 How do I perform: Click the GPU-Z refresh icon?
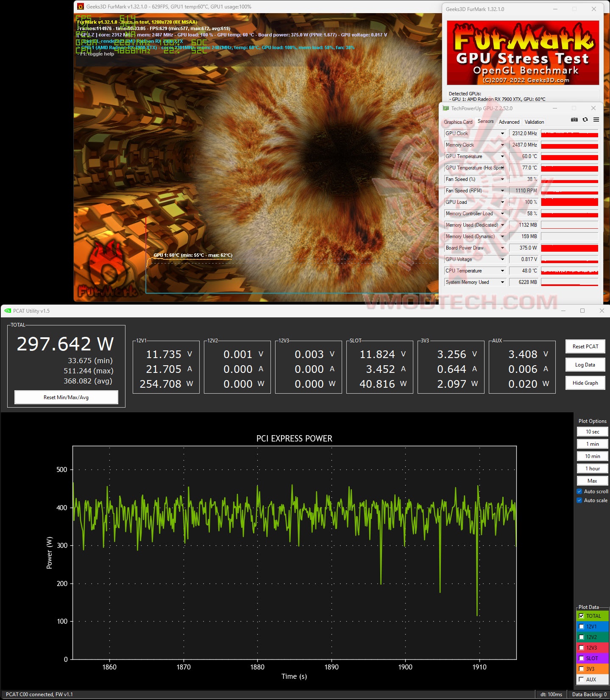pos(585,120)
